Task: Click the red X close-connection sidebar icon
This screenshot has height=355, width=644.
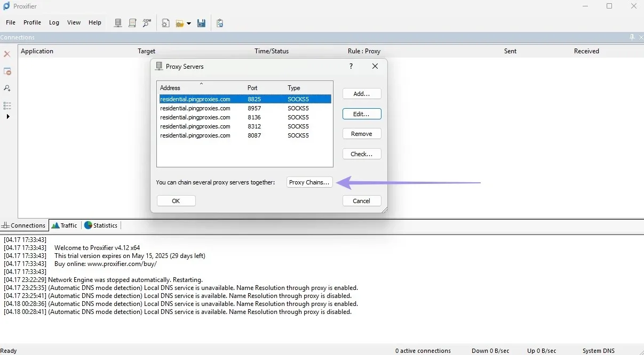Action: 7,54
